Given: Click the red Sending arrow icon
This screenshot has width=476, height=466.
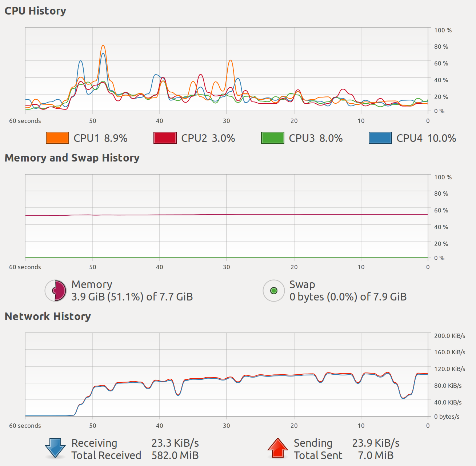Looking at the screenshot, I should click(x=278, y=448).
